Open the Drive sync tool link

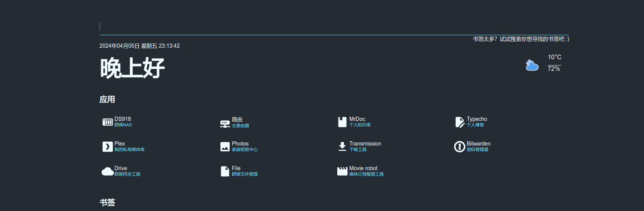point(121,168)
